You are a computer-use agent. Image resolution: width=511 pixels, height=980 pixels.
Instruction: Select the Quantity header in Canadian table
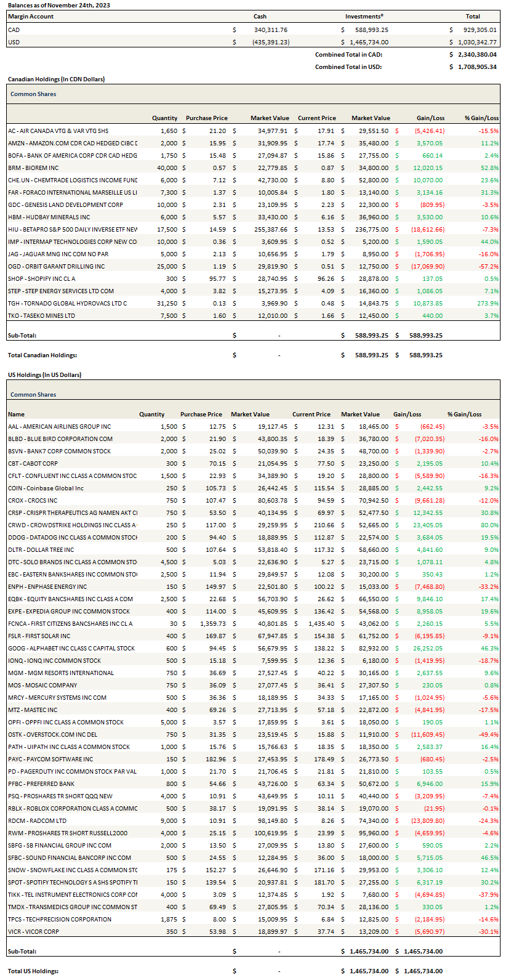(x=164, y=118)
